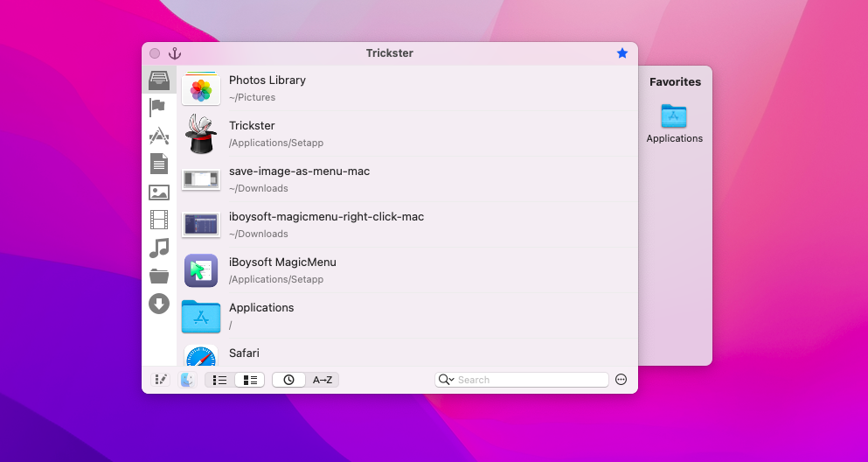Image resolution: width=868 pixels, height=462 pixels.
Task: Toggle the blue Favorites star
Action: (x=622, y=53)
